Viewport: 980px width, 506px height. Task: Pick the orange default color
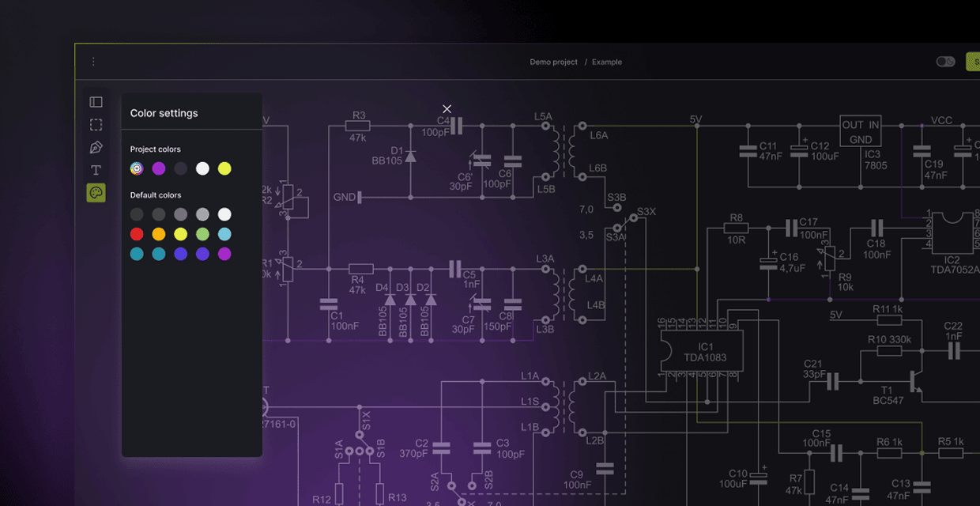pos(159,234)
